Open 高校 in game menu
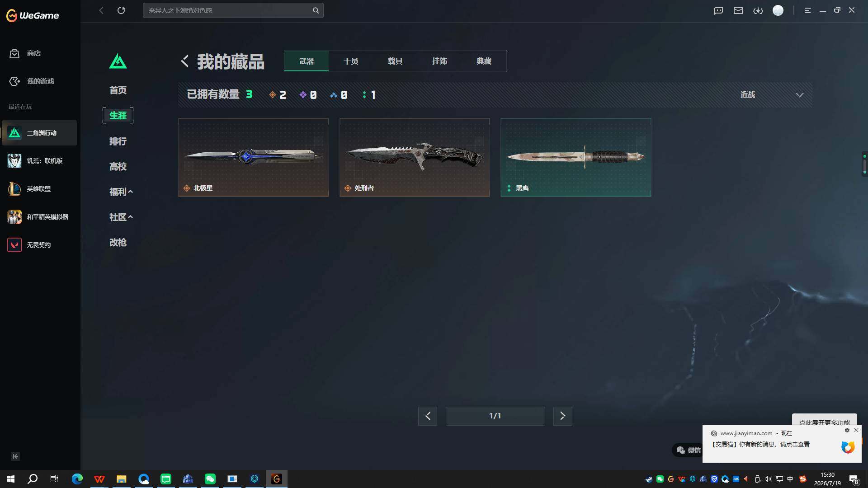 pyautogui.click(x=118, y=167)
